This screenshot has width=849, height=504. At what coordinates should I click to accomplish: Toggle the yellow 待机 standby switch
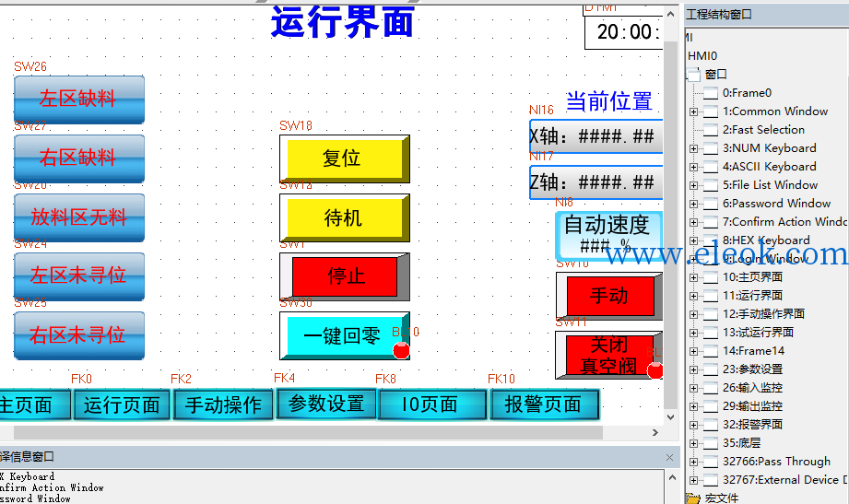click(x=345, y=217)
